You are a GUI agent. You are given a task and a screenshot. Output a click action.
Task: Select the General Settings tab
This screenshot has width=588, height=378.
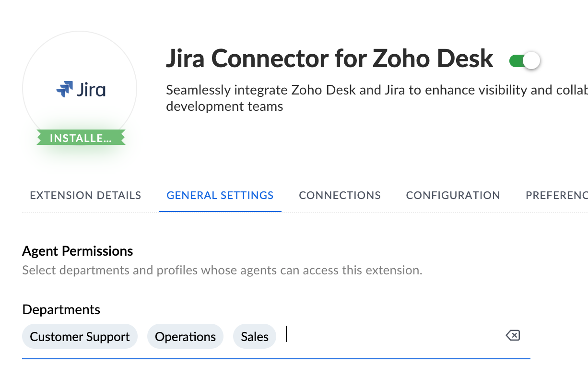pyautogui.click(x=220, y=195)
